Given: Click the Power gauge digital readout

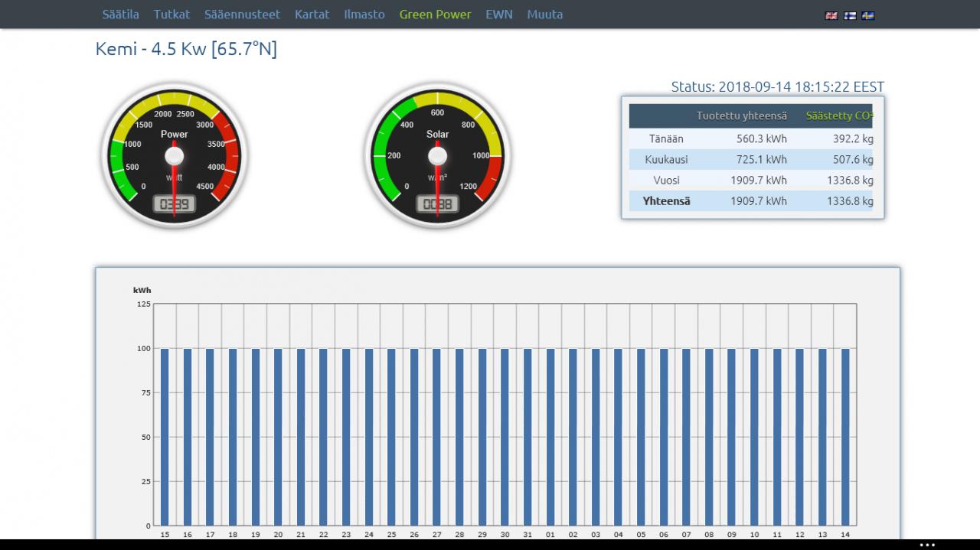Looking at the screenshot, I should (175, 204).
